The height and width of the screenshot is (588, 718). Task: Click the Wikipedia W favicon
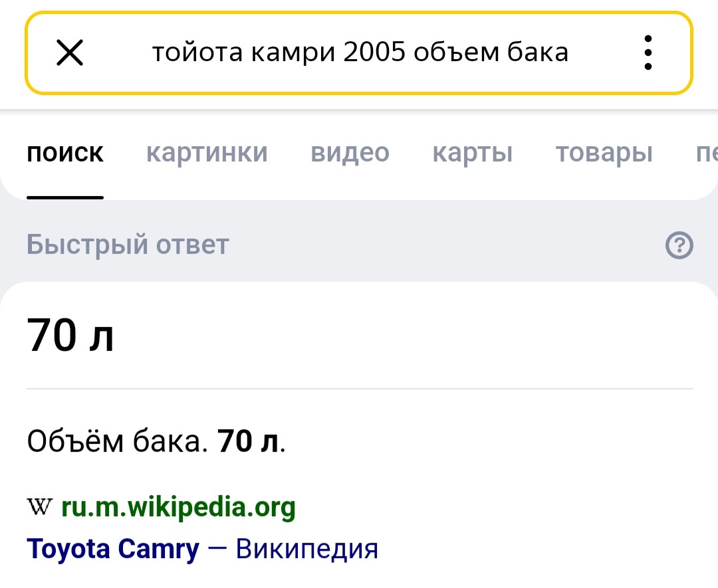[x=41, y=508]
